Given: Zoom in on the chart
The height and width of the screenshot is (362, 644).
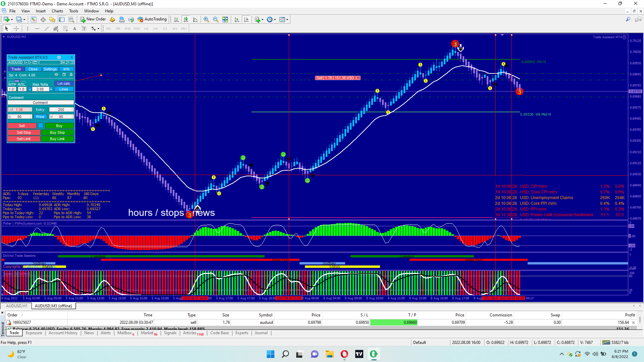Looking at the screenshot, I should coord(206,19).
